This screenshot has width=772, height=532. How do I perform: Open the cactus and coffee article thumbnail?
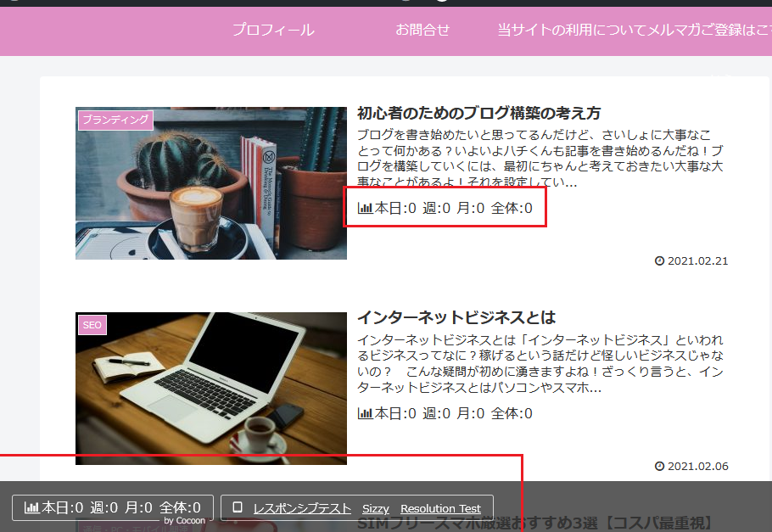point(210,183)
